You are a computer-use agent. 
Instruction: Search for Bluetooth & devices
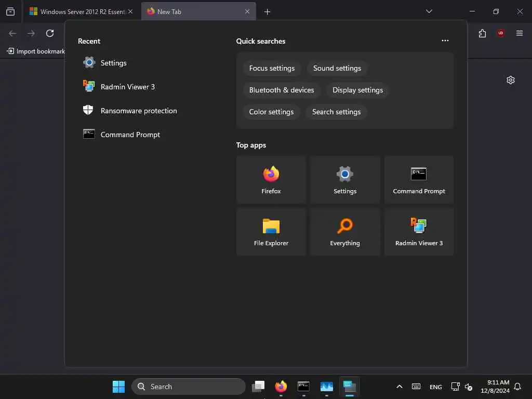(282, 90)
